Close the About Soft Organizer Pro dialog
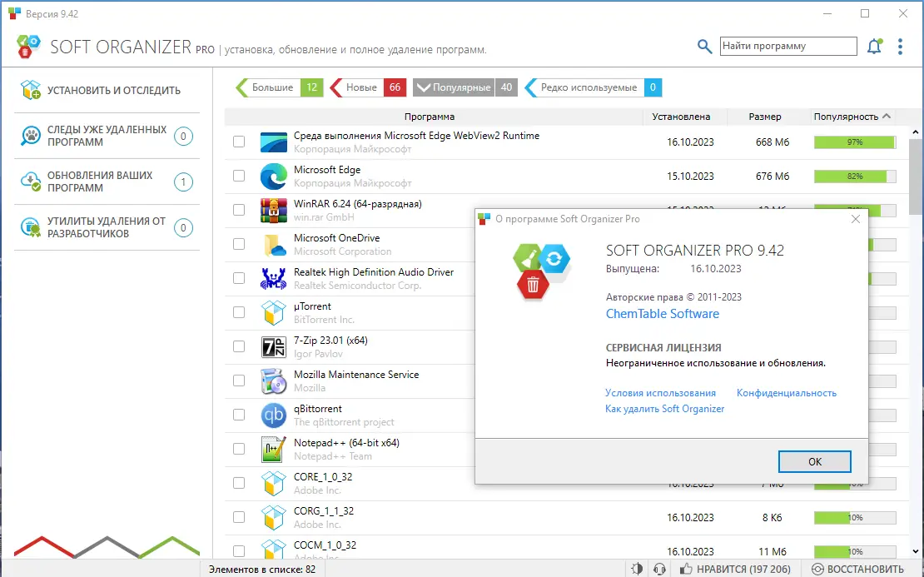 856,219
